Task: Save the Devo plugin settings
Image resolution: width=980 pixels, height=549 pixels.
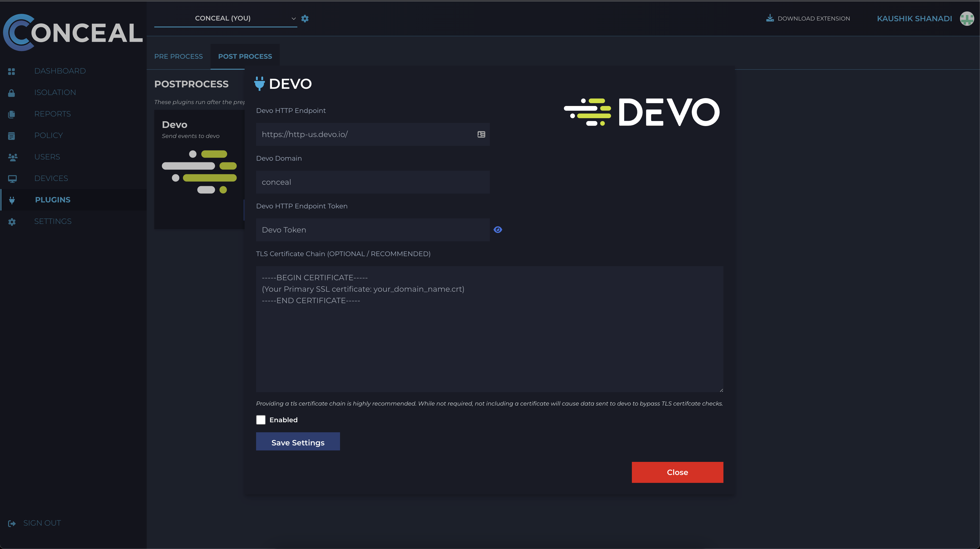Action: point(298,442)
